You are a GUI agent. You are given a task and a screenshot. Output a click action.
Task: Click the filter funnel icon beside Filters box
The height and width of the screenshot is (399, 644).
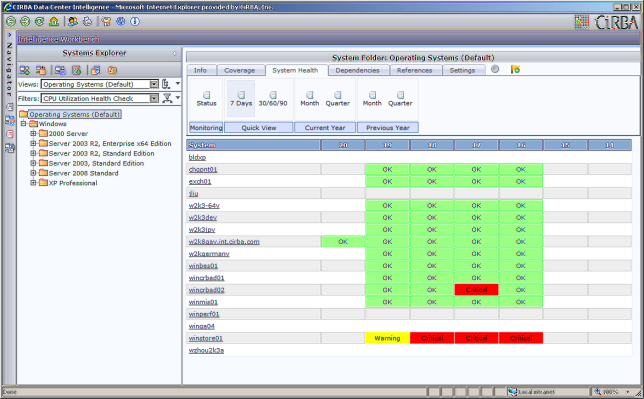(x=167, y=98)
